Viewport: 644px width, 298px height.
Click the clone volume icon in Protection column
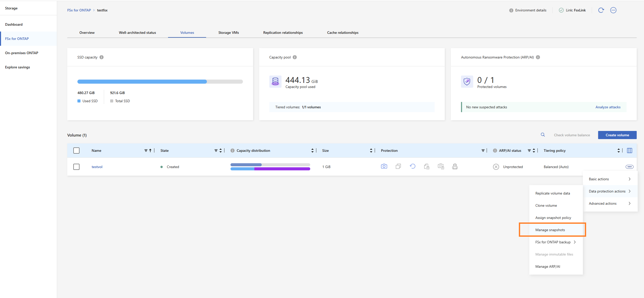pos(398,166)
